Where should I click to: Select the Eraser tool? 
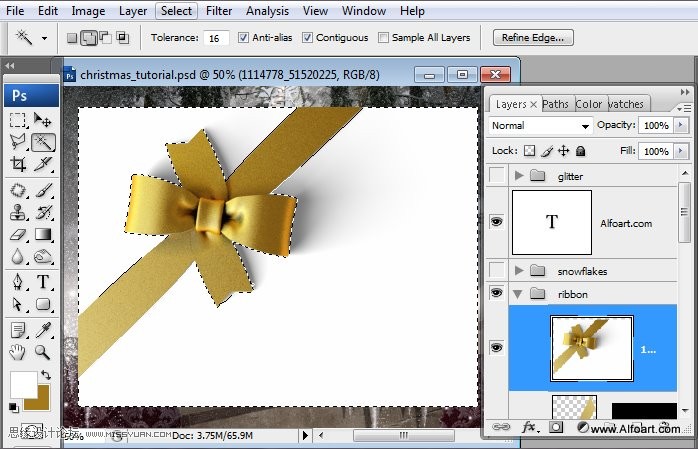tap(18, 235)
